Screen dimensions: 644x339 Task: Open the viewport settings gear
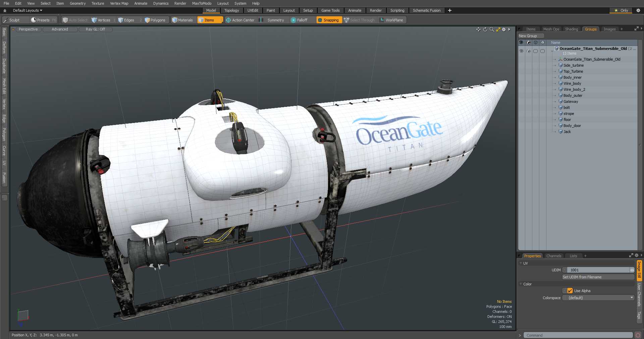click(504, 29)
